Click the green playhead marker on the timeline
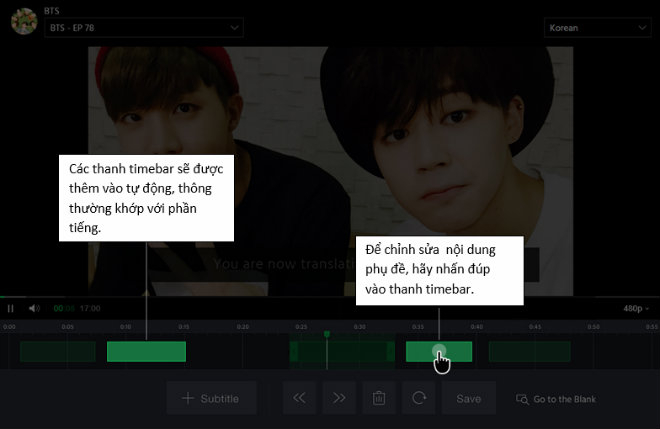The width and height of the screenshot is (660, 429). 326,334
